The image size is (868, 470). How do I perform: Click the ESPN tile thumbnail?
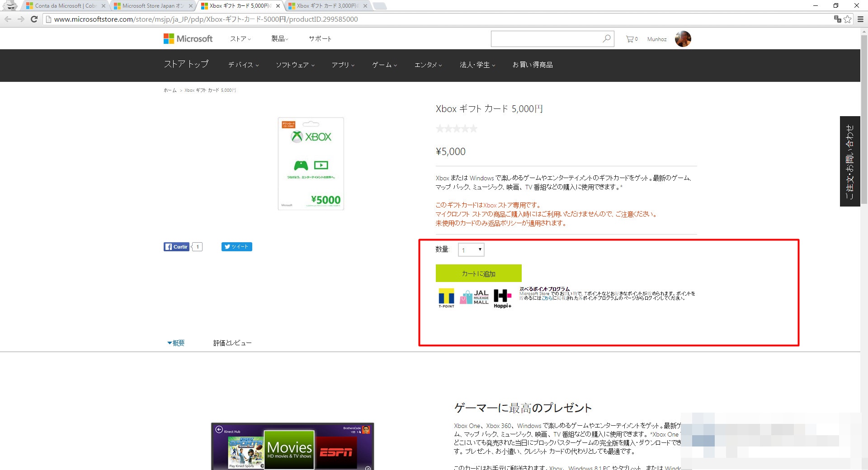(x=336, y=452)
